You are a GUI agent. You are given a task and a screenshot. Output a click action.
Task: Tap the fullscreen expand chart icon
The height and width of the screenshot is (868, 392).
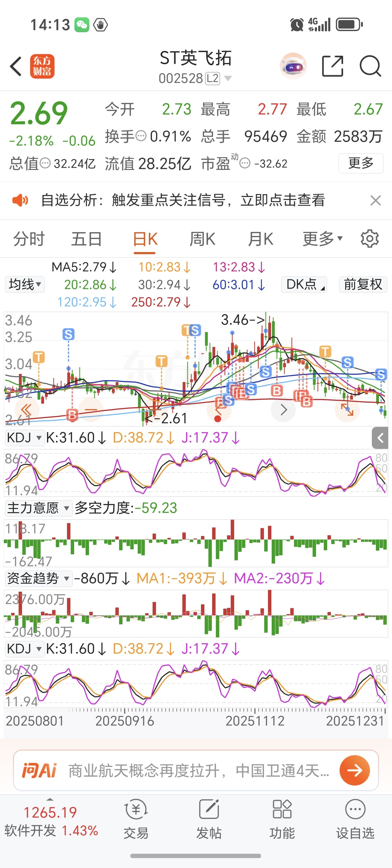coord(347,410)
